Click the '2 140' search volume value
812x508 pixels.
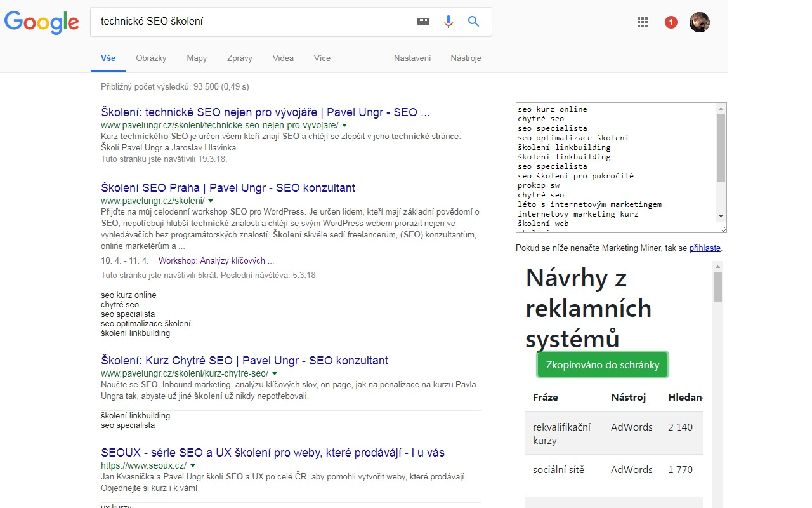(680, 427)
